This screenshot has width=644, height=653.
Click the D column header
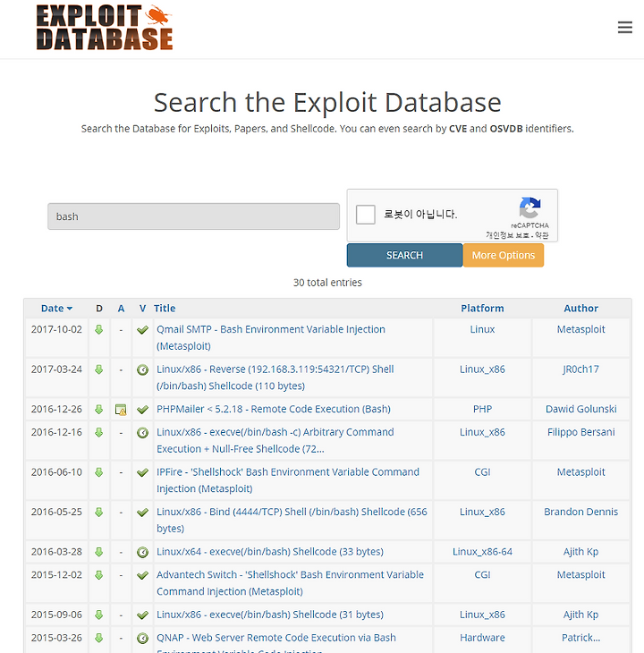coord(99,309)
